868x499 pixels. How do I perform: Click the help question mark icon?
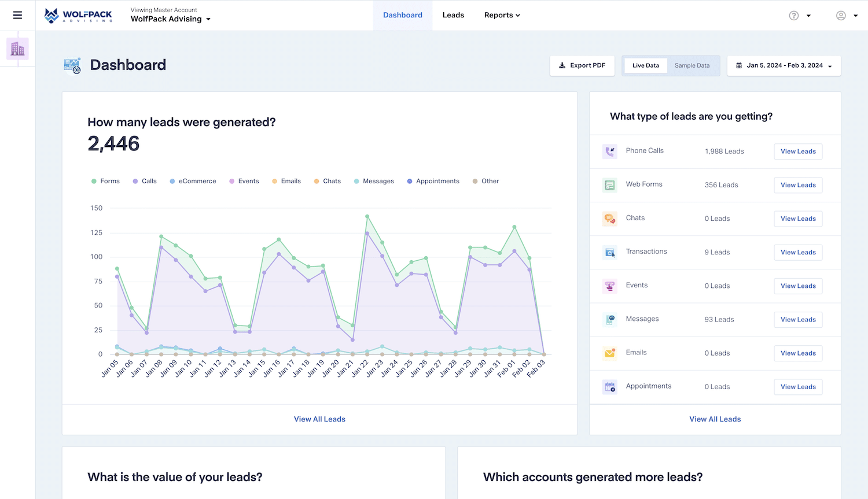point(794,16)
